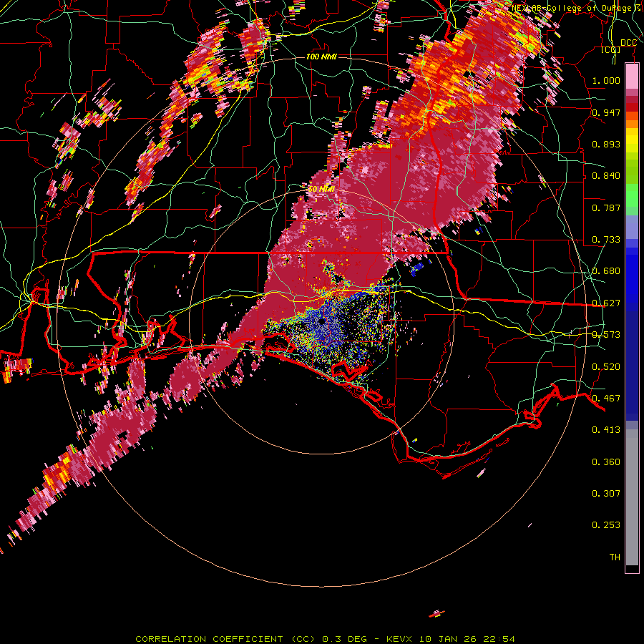Click the 0.680 value on the scale

click(x=606, y=271)
